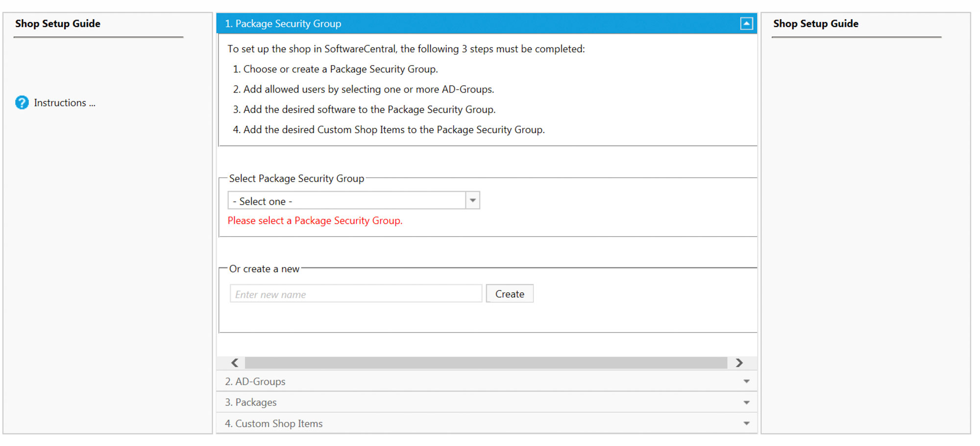The height and width of the screenshot is (446, 980).
Task: Open the '2. AD-Groups' section
Action: coord(487,381)
